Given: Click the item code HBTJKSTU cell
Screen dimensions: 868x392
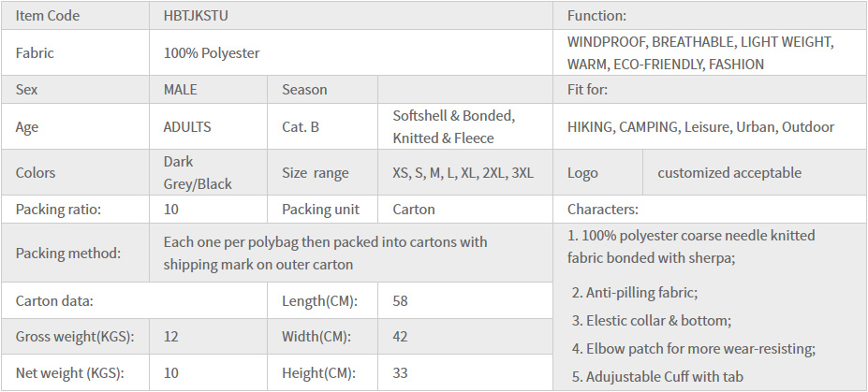Looking at the screenshot, I should pyautogui.click(x=199, y=16).
